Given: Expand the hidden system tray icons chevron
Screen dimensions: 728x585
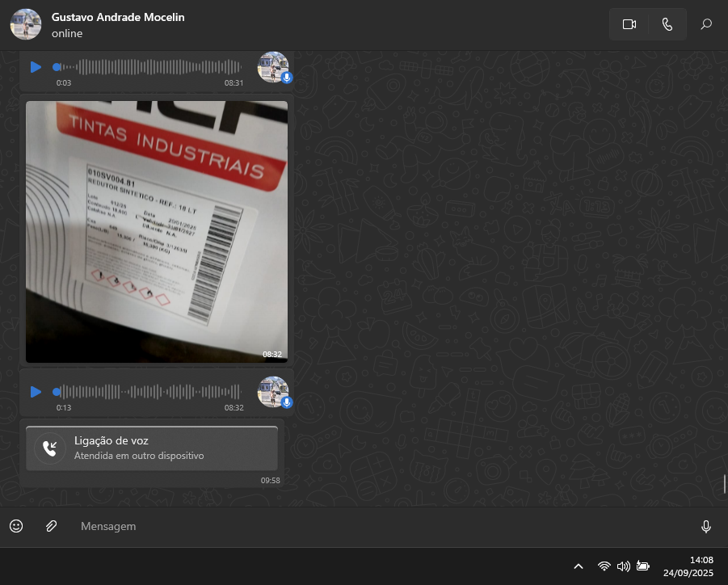Looking at the screenshot, I should pos(579,566).
